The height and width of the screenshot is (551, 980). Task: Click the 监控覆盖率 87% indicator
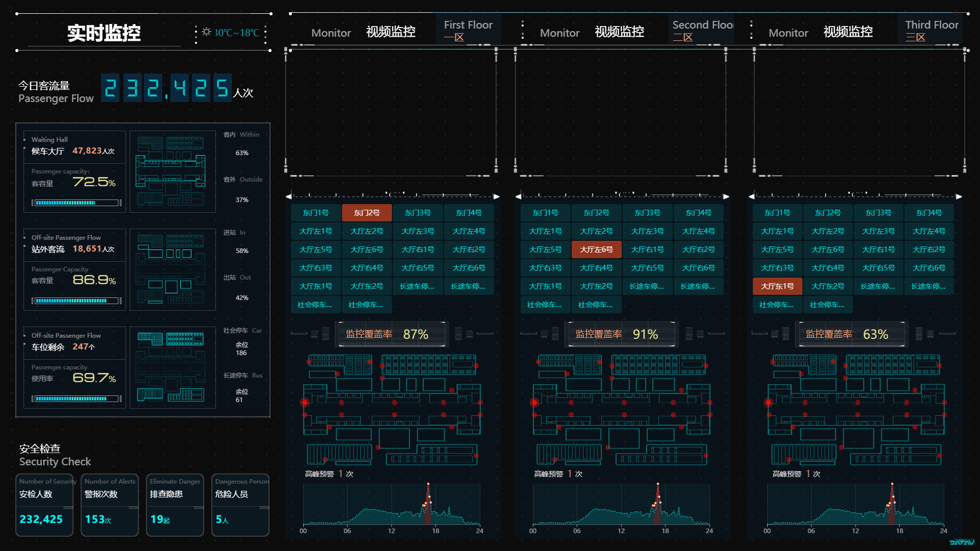click(x=392, y=334)
